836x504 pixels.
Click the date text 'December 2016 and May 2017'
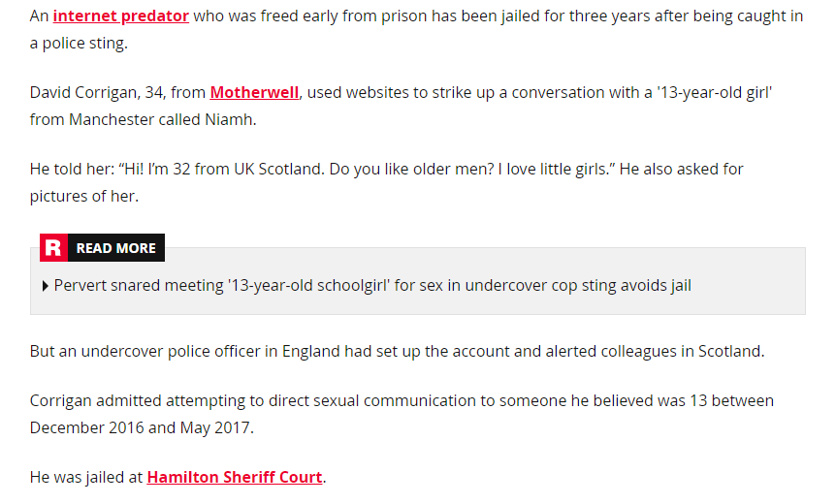[x=140, y=427]
